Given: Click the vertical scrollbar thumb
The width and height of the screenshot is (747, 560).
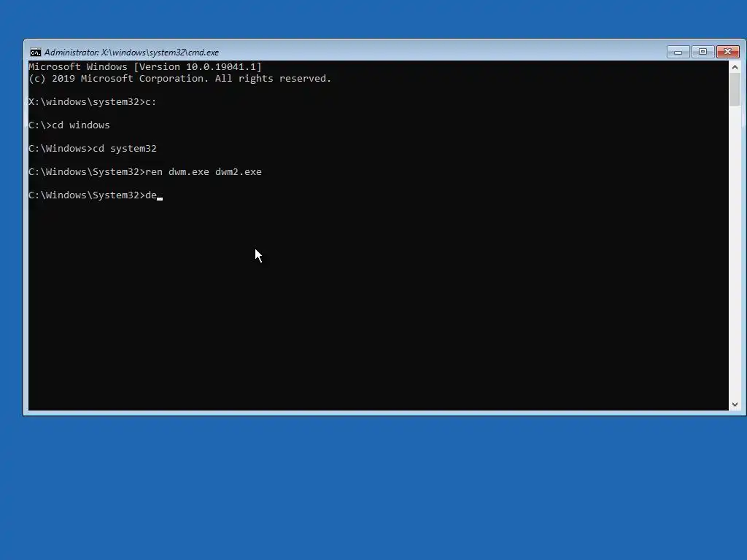Looking at the screenshot, I should click(x=735, y=90).
